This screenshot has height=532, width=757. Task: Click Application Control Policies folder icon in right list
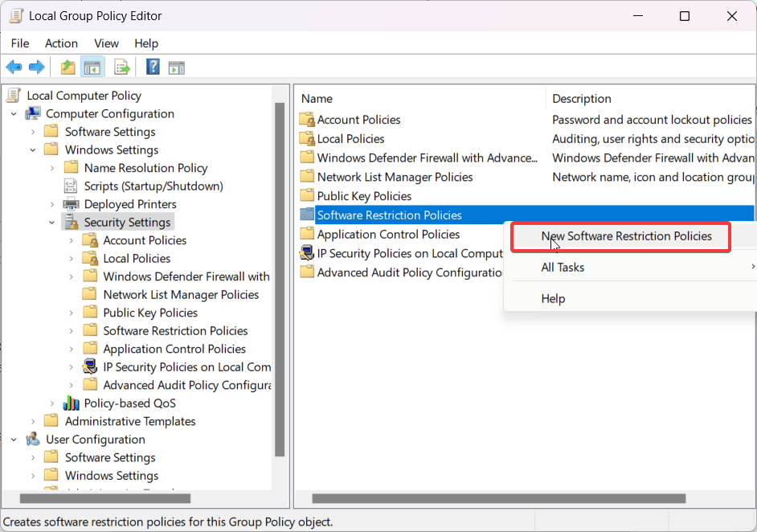307,234
